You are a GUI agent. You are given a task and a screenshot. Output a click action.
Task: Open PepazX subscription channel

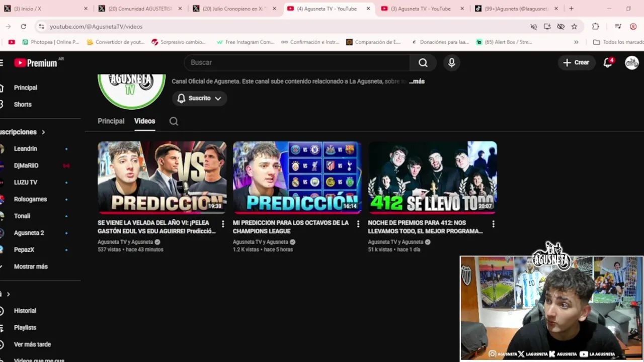click(x=24, y=250)
